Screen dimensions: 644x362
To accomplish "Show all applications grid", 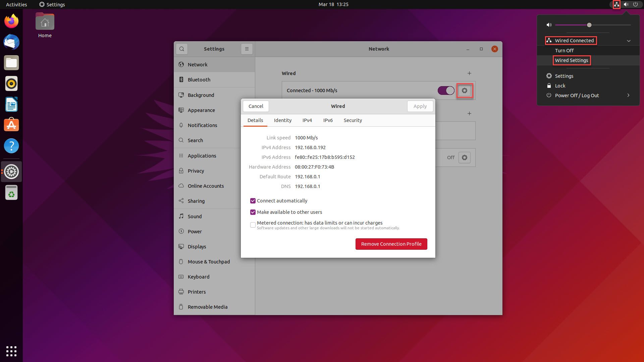I will click(11, 351).
